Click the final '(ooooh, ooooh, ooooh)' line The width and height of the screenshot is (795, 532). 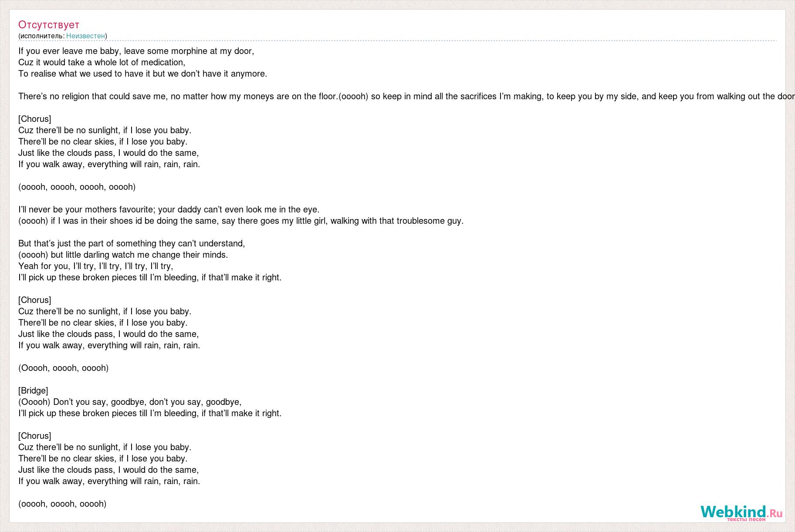click(x=62, y=504)
